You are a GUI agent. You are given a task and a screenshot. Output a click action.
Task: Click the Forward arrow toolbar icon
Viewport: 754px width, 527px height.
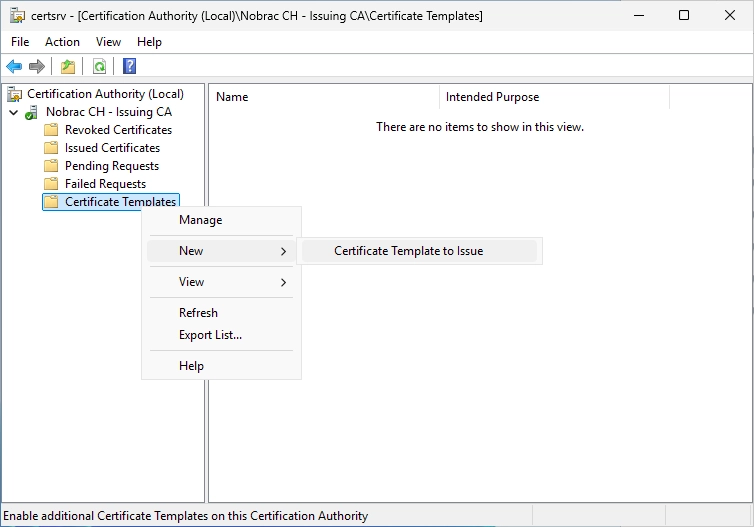(x=37, y=66)
